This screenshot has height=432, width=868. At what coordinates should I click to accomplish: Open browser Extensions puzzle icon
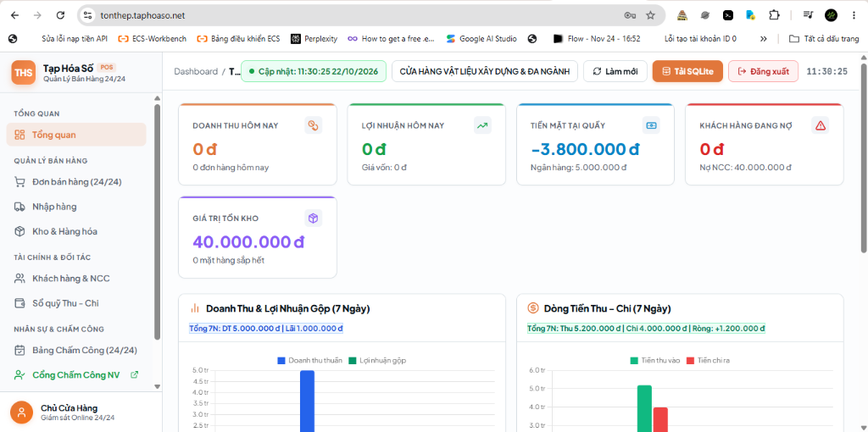774,15
